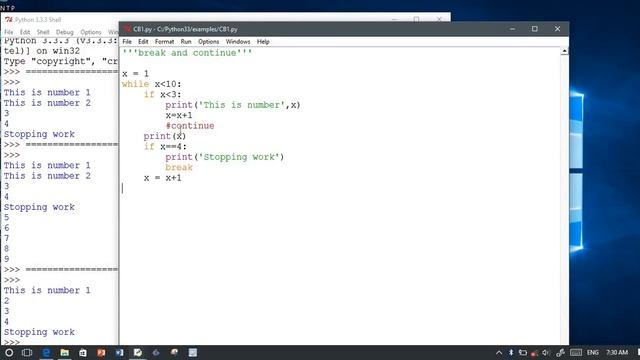Minimize the CB1.py editor window
640x360 pixels.
pos(512,29)
